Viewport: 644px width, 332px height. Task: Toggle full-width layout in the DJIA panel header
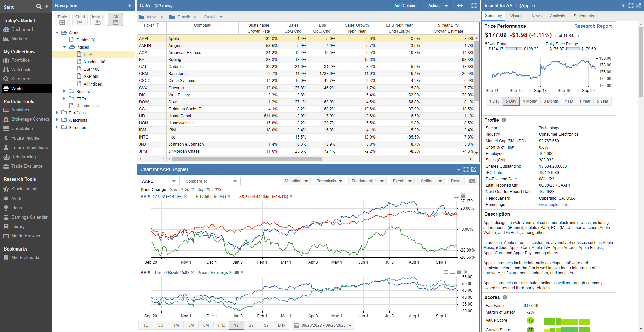pyautogui.click(x=460, y=6)
